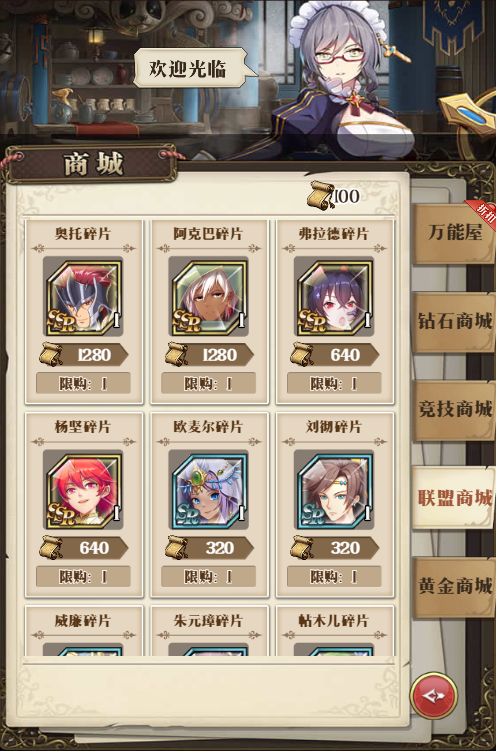Image resolution: width=496 pixels, height=751 pixels.
Task: Pick the 刘彻碎片 SR hero icon
Action: pos(334,489)
